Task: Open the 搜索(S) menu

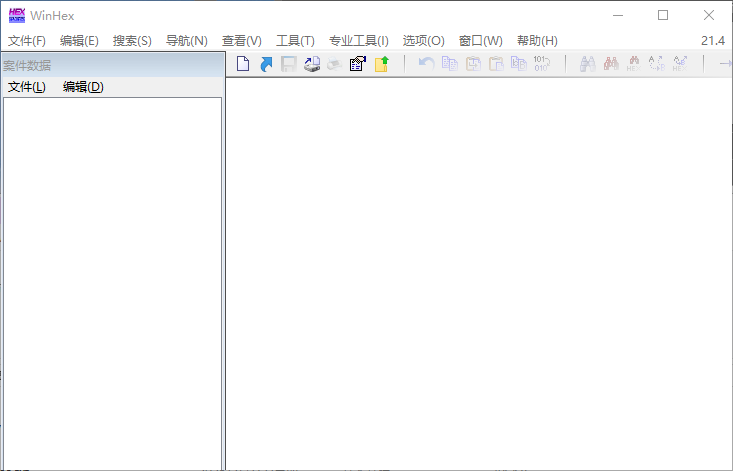Action: [132, 41]
